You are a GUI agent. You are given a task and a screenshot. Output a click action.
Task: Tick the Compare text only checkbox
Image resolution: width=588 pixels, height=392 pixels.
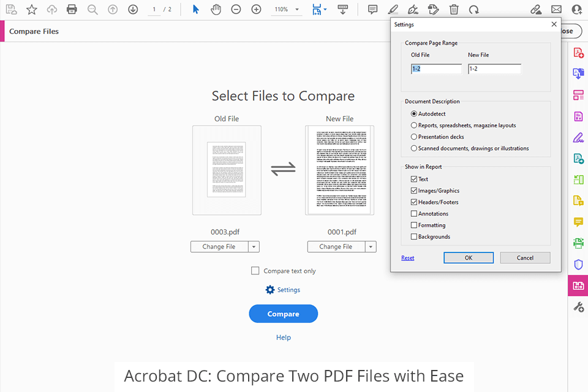click(255, 271)
